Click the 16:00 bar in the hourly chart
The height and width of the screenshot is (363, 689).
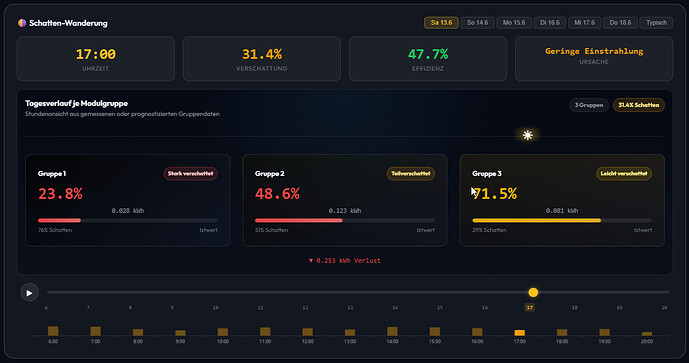coord(477,332)
